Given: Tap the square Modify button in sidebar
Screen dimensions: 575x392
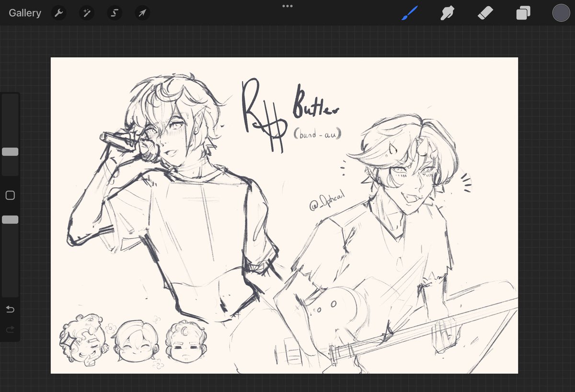Looking at the screenshot, I should pos(10,195).
